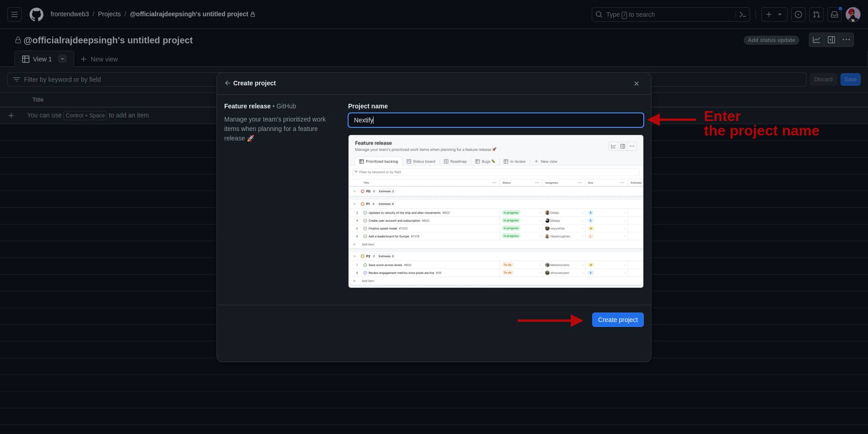Expand the View 1 options dropdown
This screenshot has height=434, width=868.
[62, 59]
